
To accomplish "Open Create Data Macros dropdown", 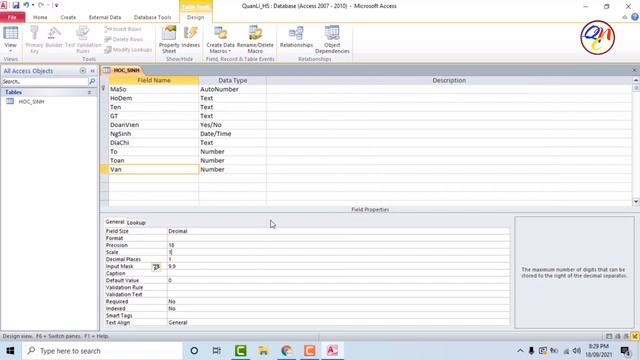I will (x=220, y=40).
